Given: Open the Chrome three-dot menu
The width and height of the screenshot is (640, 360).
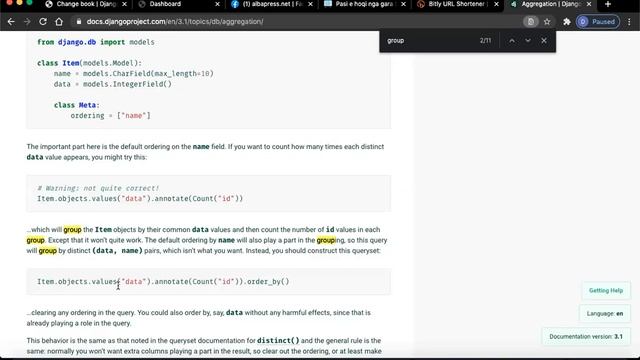Looking at the screenshot, I should point(629,22).
